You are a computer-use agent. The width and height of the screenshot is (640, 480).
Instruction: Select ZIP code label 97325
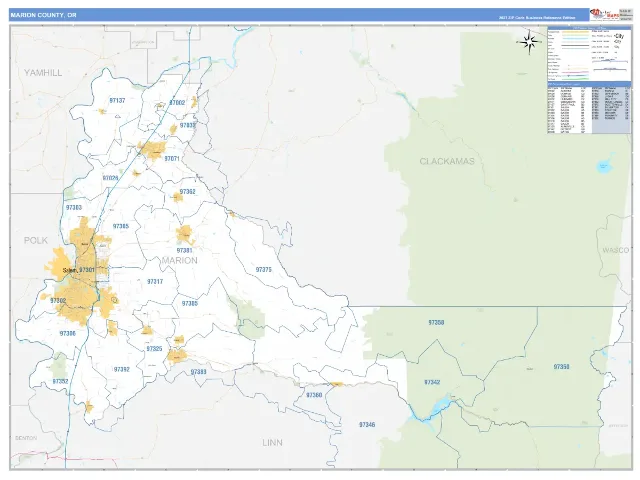[x=154, y=349]
